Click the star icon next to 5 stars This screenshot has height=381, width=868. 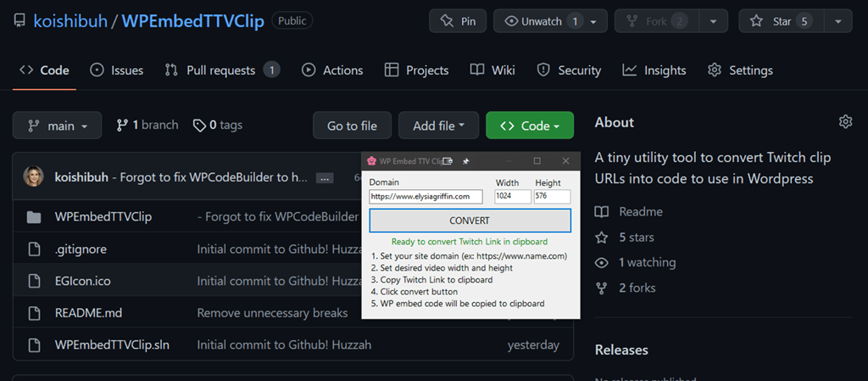[x=601, y=238]
